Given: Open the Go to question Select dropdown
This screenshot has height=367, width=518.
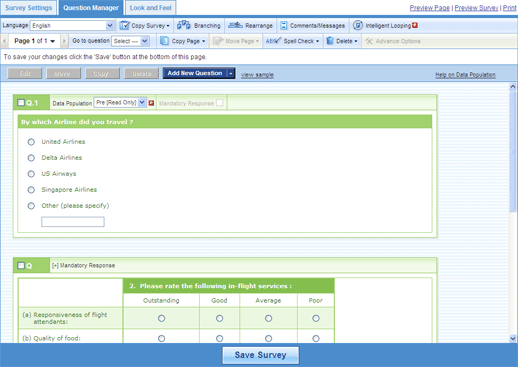Looking at the screenshot, I should pos(130,41).
